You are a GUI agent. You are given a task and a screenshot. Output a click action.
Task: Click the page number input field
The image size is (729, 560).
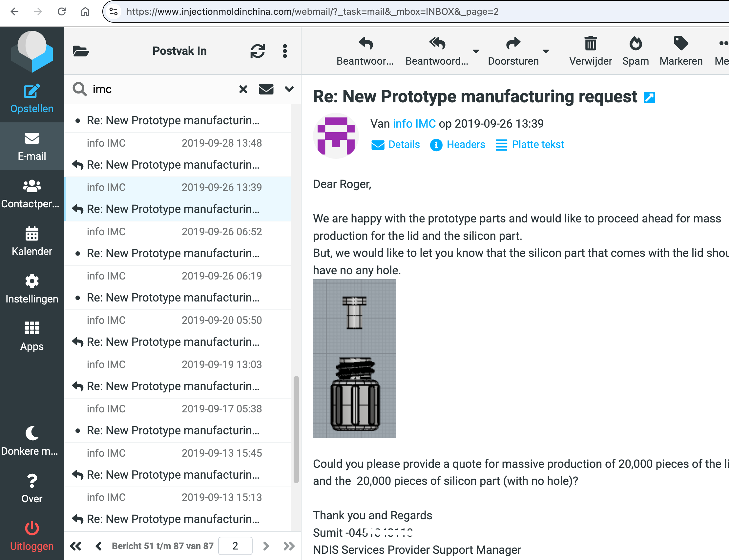(235, 546)
